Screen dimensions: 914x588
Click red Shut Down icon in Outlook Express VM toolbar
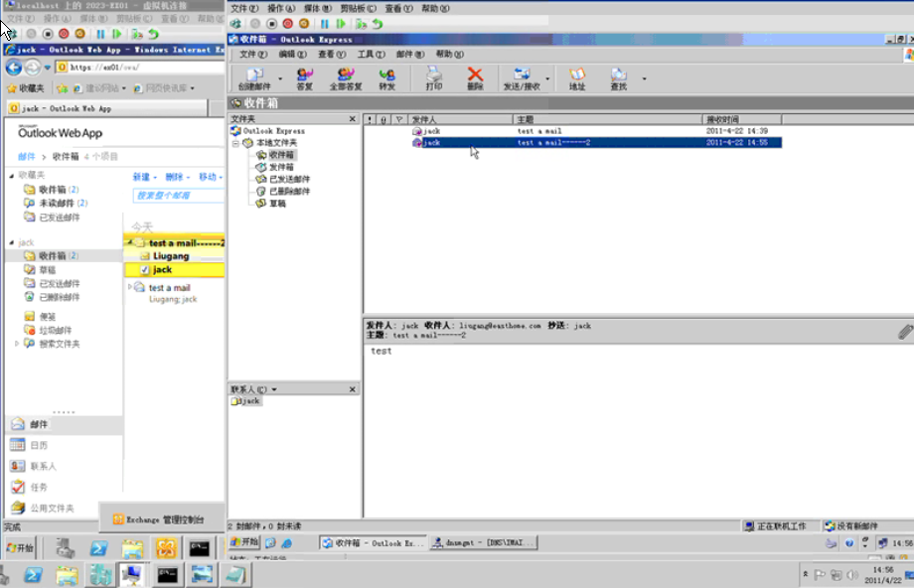click(287, 24)
